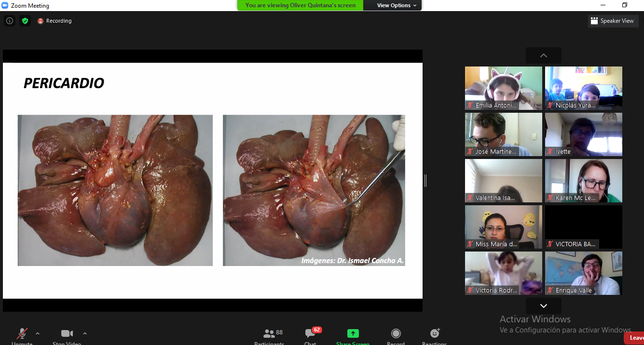Click the green Share Screen icon
The image size is (644, 345).
[353, 334]
